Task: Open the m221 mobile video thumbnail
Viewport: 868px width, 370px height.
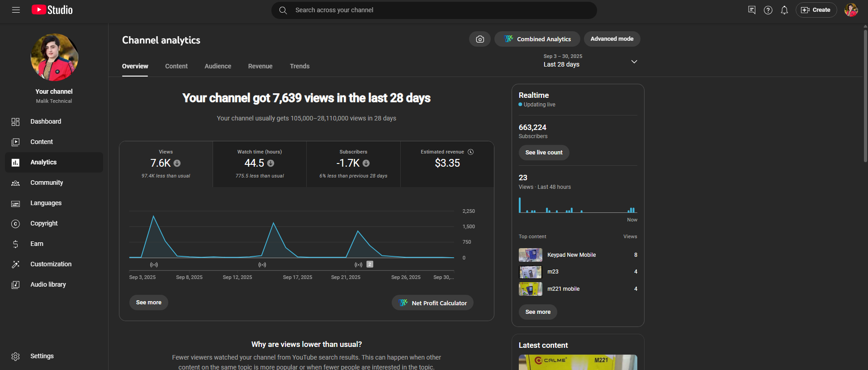Action: point(530,289)
